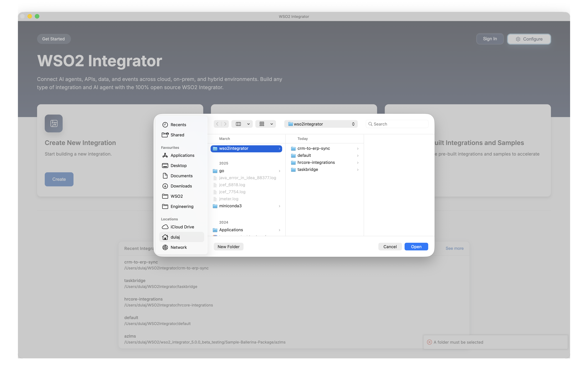The width and height of the screenshot is (588, 382).
Task: Click the 'A folder must be selected' notification
Action: pyautogui.click(x=495, y=342)
